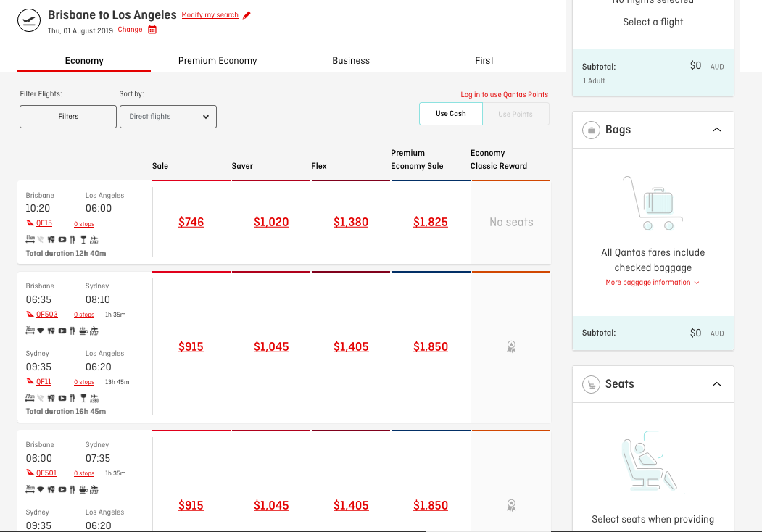Click the B787 aircraft icon for QF15
This screenshot has width=762, height=532.
(x=94, y=239)
